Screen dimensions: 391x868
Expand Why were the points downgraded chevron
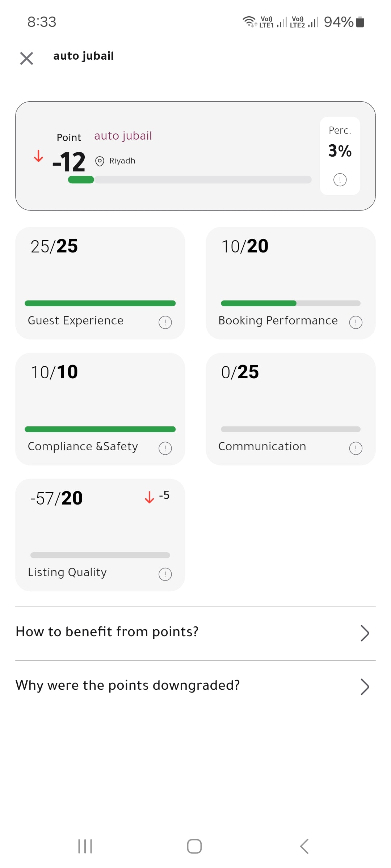(365, 687)
